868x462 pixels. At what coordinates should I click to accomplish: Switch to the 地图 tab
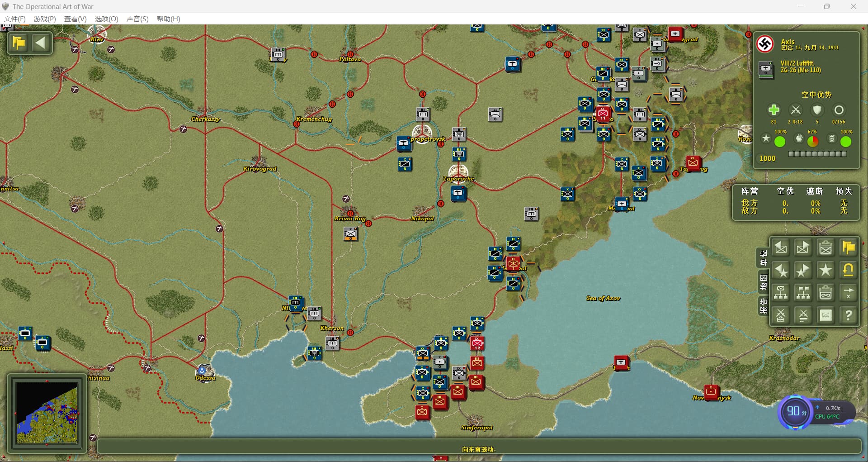763,282
